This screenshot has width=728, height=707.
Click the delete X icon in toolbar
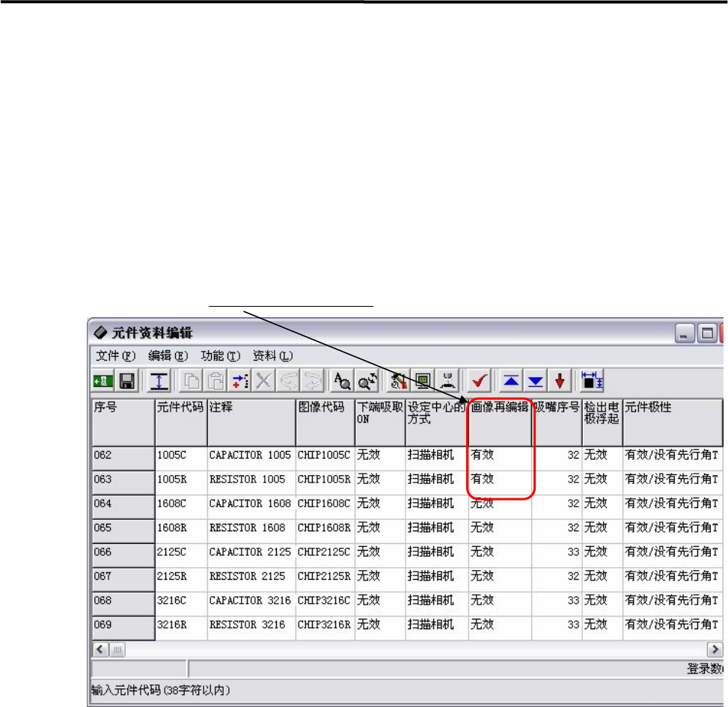263,381
